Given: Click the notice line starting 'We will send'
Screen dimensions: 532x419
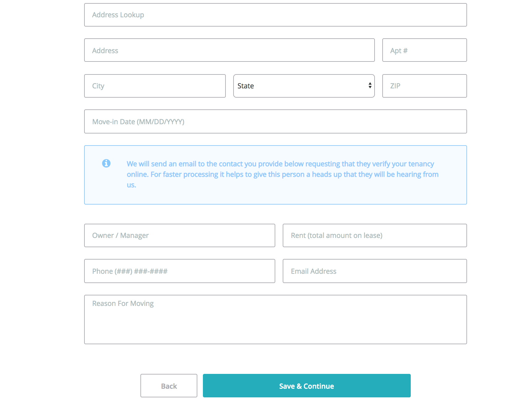Looking at the screenshot, I should coord(280,164).
